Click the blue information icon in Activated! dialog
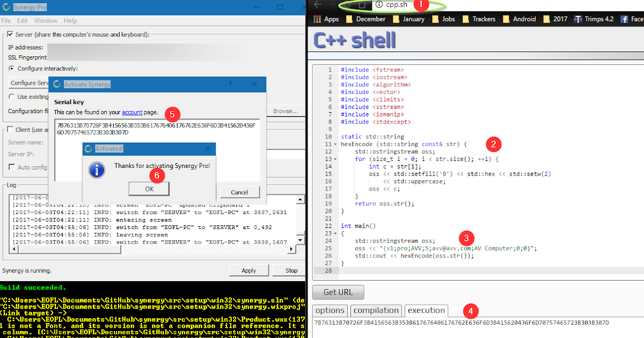Screen dimensions: 644x338 [x=96, y=170]
